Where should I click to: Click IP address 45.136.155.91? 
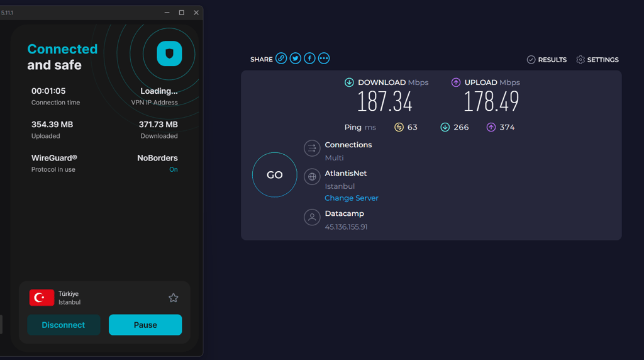(x=347, y=227)
